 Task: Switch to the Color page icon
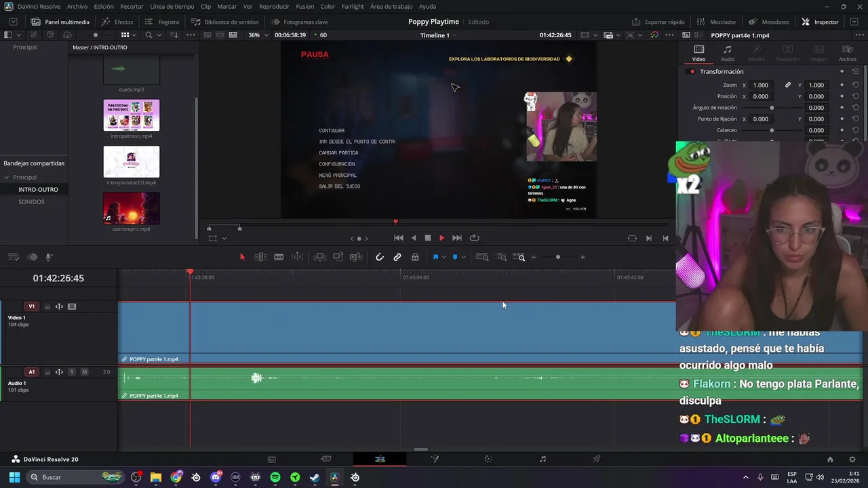click(x=488, y=459)
